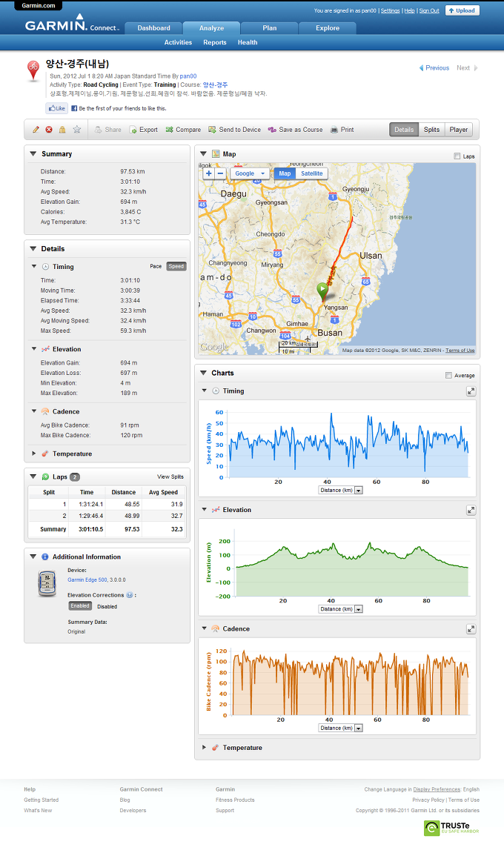Zoom out on the map
504x853 pixels.
pos(220,173)
